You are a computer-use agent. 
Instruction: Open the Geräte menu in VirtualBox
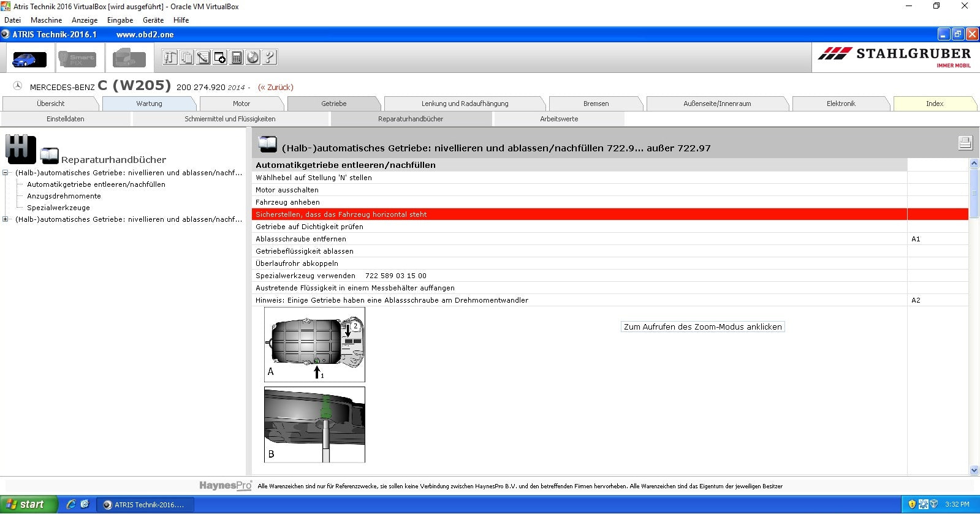pyautogui.click(x=153, y=20)
